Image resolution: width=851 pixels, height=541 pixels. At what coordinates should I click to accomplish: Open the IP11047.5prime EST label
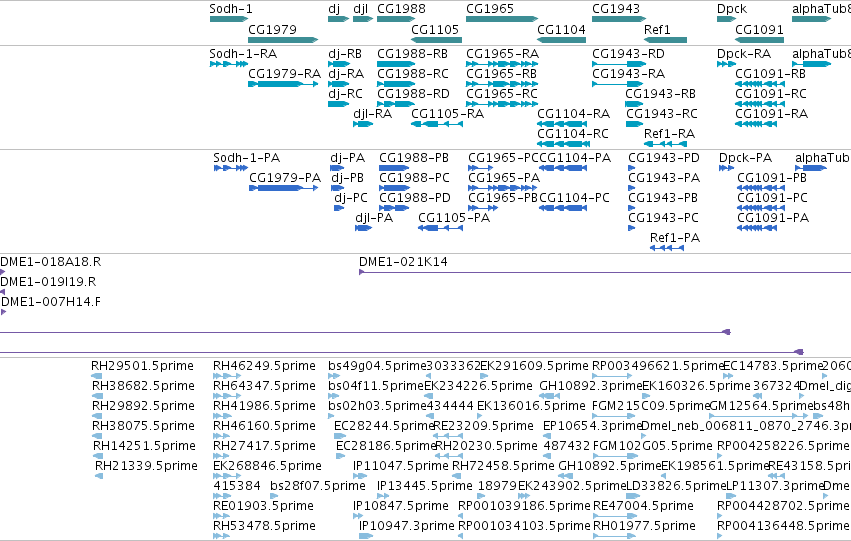point(401,466)
